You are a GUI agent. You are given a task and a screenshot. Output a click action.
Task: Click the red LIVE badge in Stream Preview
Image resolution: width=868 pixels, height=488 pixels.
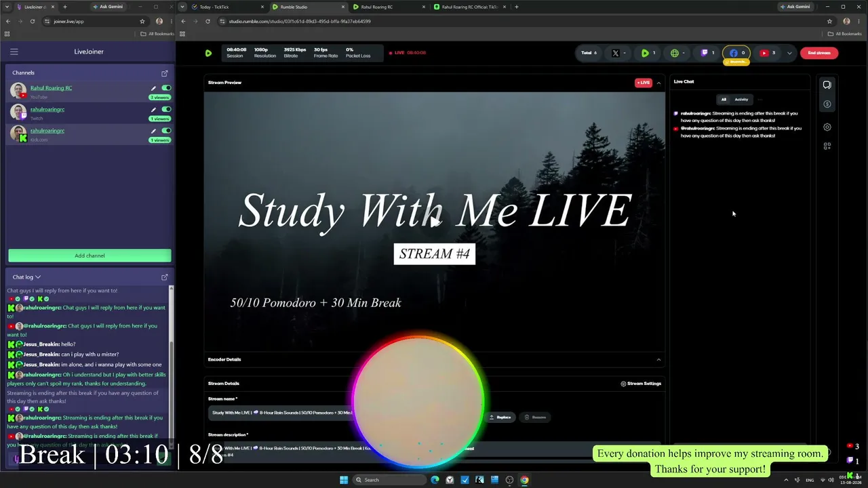click(643, 83)
